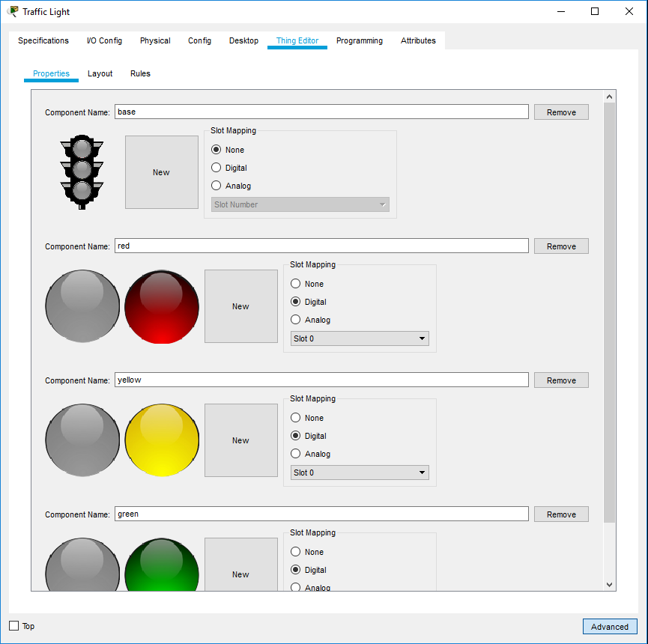Click the scroll down arrow of properties list
648x644 pixels.
pos(609,585)
